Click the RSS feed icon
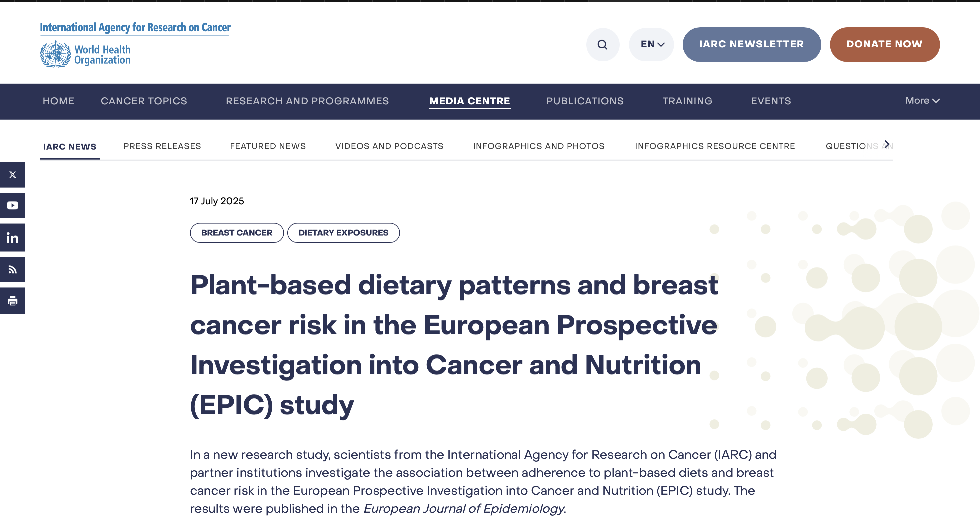The image size is (980, 525). point(13,269)
